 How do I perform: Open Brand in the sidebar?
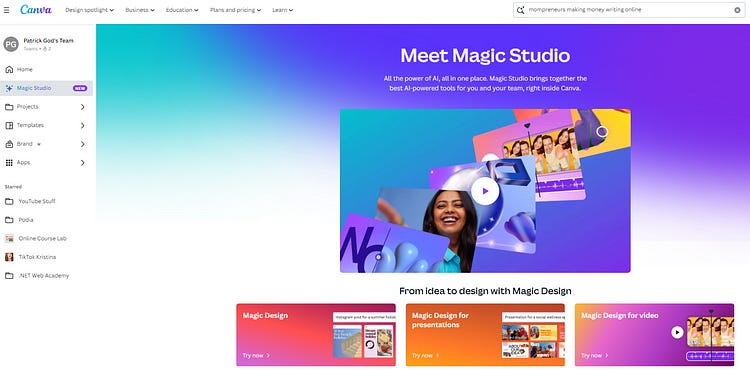pyautogui.click(x=47, y=144)
